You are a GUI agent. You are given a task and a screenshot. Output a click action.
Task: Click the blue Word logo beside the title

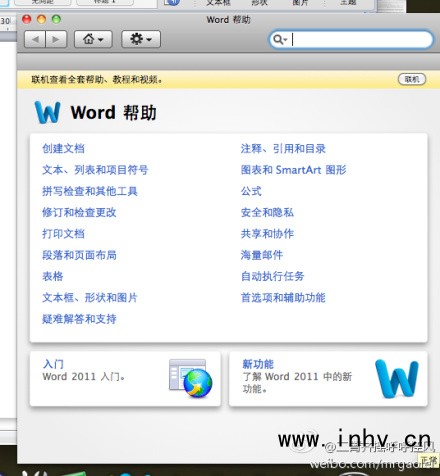click(48, 112)
